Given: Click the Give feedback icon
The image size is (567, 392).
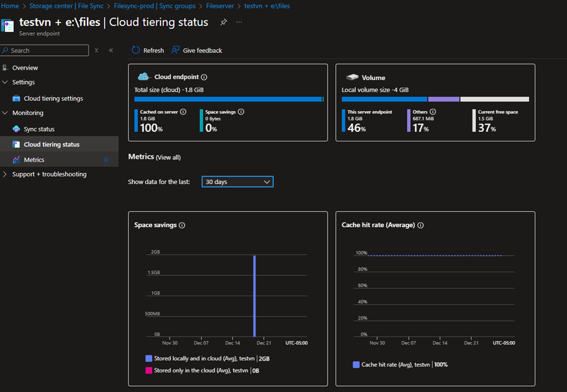Looking at the screenshot, I should point(175,50).
